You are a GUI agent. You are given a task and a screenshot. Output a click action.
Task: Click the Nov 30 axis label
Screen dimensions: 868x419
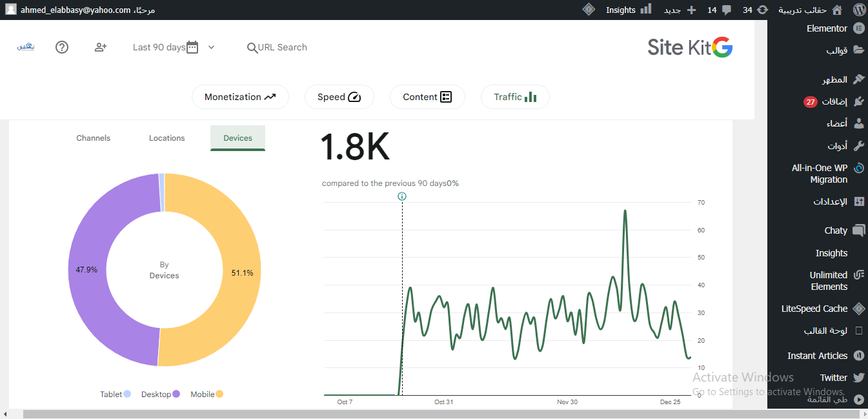[568, 402]
